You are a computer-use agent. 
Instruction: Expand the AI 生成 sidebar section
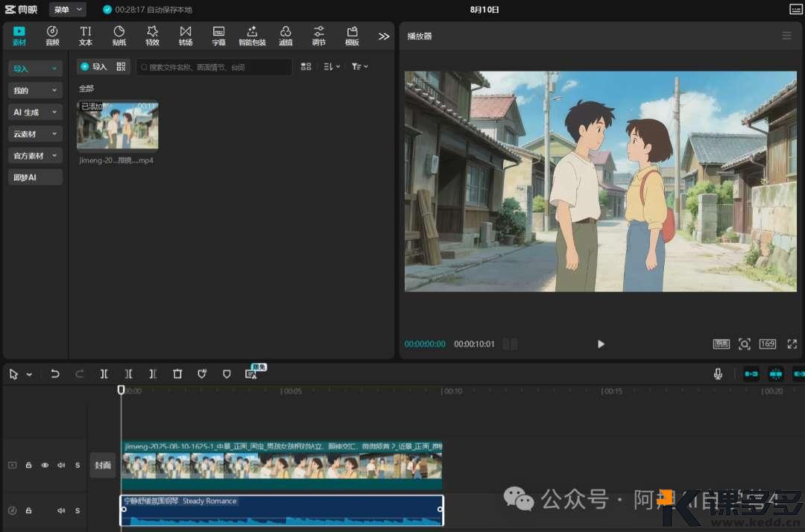point(35,112)
